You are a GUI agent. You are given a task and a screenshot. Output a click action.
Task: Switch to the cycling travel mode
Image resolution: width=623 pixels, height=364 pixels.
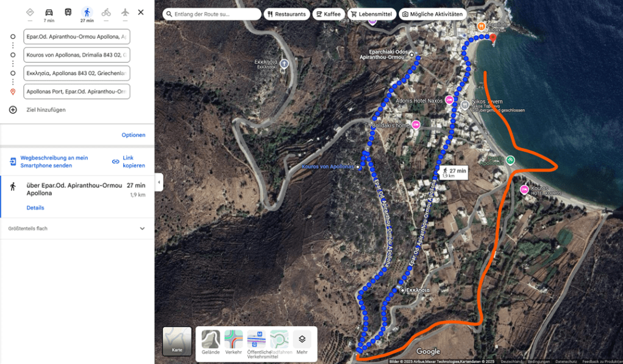point(106,12)
